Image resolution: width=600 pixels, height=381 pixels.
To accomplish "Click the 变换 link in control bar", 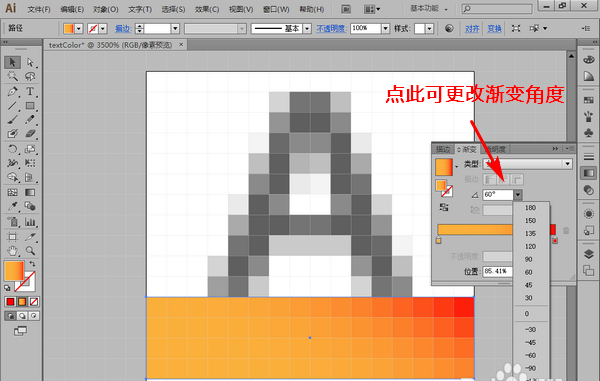I will pyautogui.click(x=494, y=29).
